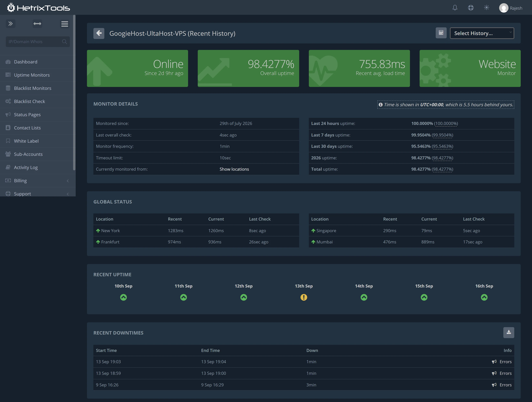Expand the Billing submenu
Viewport: 532px width, 402px height.
(38, 181)
